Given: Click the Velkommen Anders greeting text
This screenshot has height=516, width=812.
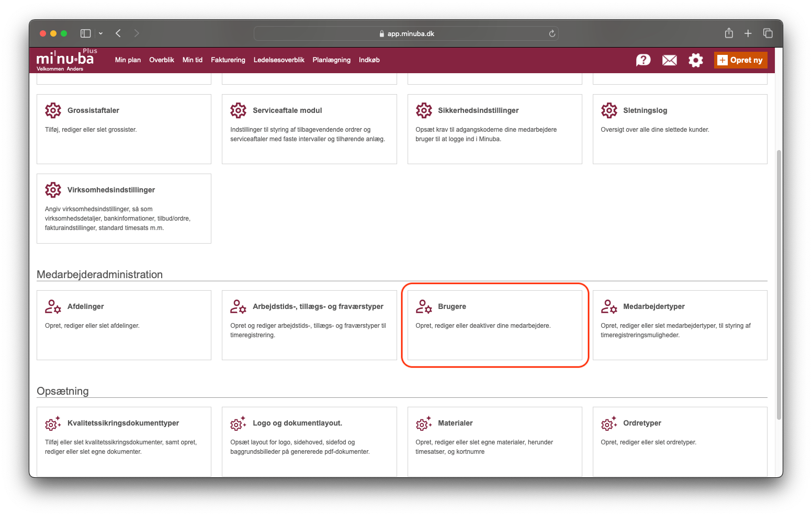Looking at the screenshot, I should click(x=60, y=69).
